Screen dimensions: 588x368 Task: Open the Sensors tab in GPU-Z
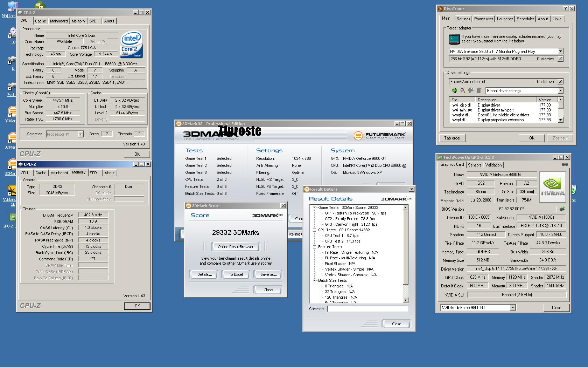tap(475, 165)
